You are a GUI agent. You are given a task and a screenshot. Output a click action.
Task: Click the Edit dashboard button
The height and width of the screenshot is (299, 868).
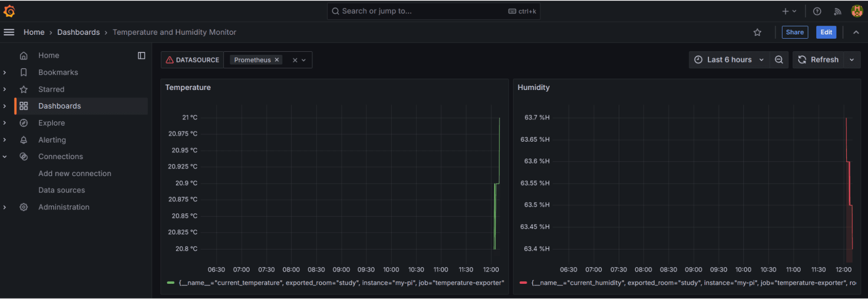[x=826, y=32]
